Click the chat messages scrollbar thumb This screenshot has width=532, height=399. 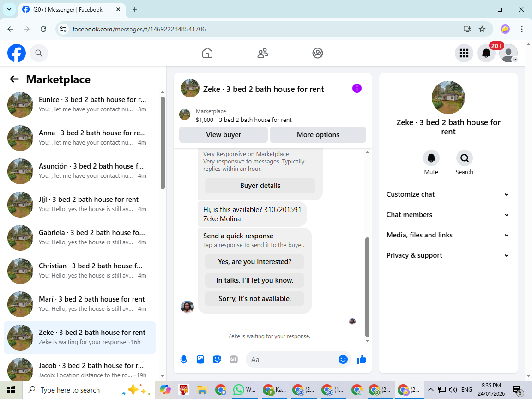click(x=367, y=287)
